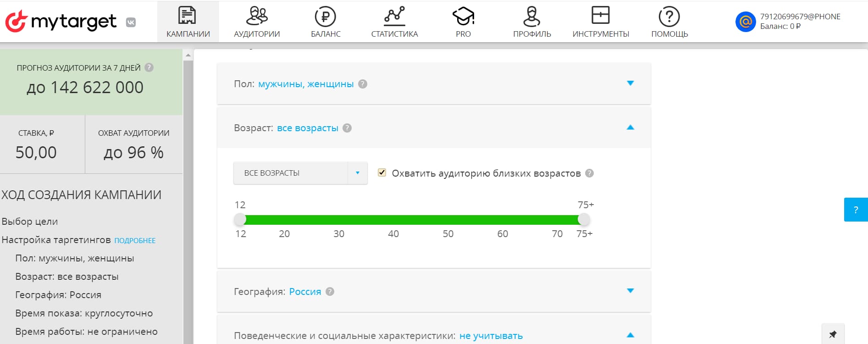
Task: Click the Баланс: 0 ₽ text
Action: (780, 26)
